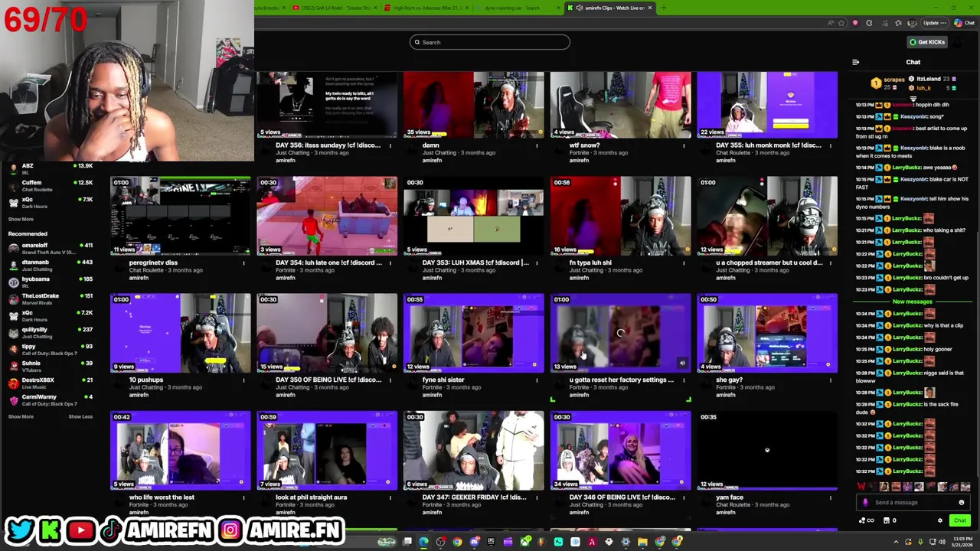Open options menu for she gay? clip
Screen dimensions: 980x551
click(x=831, y=380)
